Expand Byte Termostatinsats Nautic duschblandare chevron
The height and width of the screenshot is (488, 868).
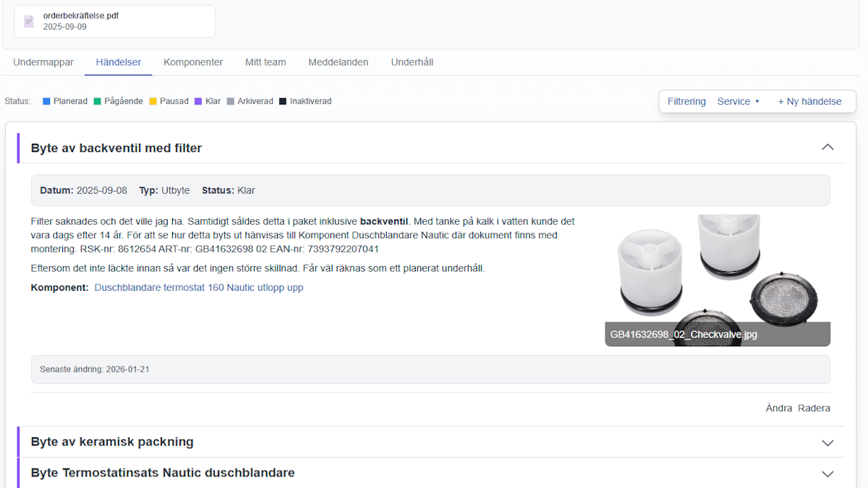(x=828, y=474)
